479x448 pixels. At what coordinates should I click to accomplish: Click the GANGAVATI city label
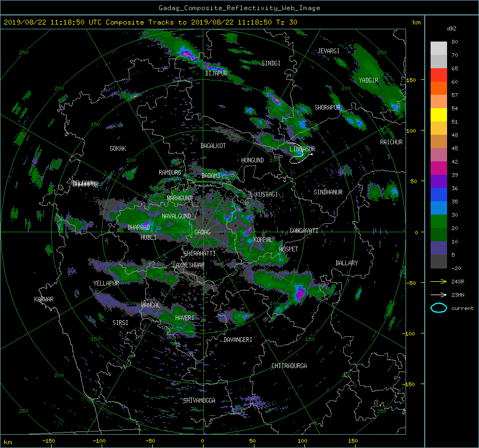(304, 231)
